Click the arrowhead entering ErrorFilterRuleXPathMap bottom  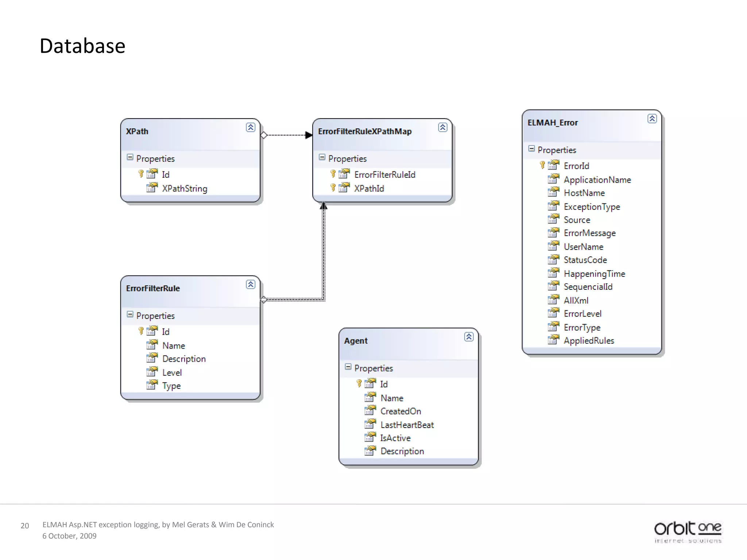coord(324,206)
